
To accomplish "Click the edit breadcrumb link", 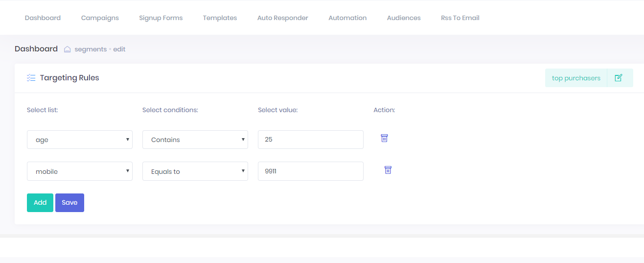I will [119, 49].
